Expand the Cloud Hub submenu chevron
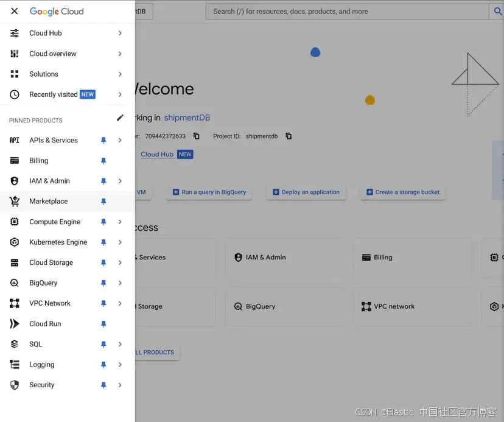Viewport: 504px width, 422px height. tap(120, 33)
